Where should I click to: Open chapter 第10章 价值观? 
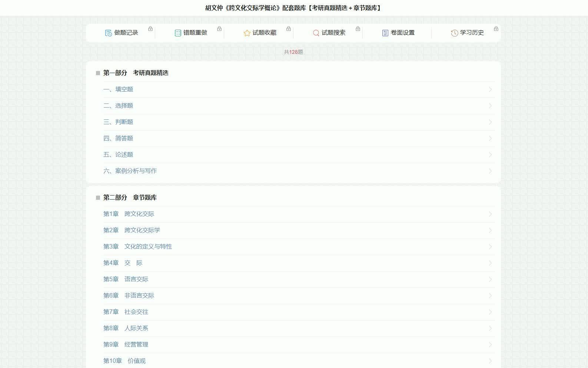point(124,361)
